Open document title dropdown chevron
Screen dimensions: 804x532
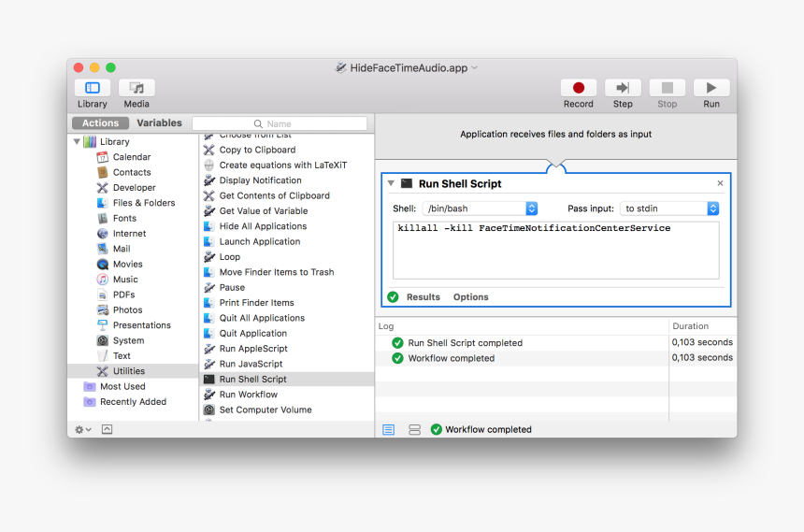click(475, 67)
